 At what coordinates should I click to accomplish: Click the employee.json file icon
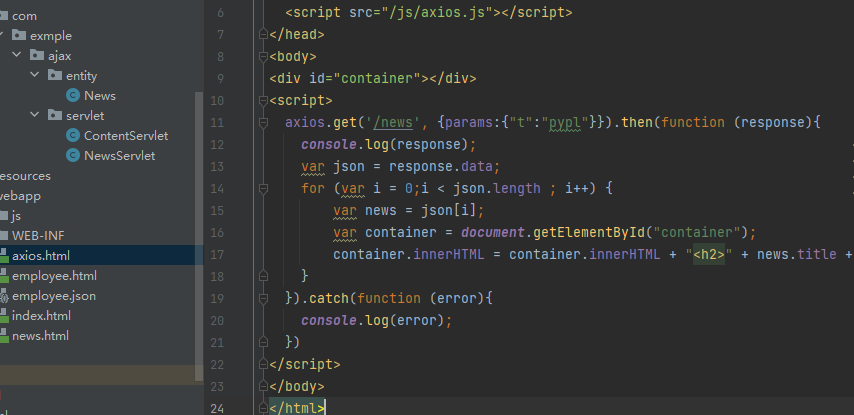click(x=4, y=296)
